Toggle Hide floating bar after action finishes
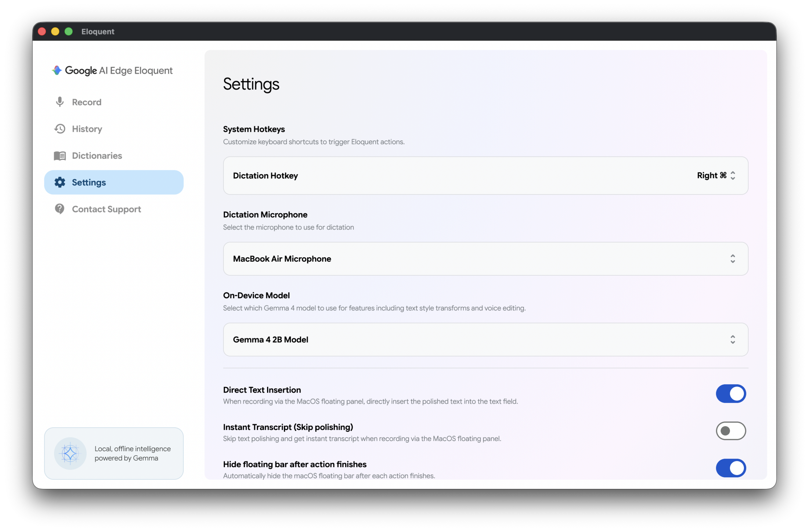This screenshot has width=809, height=532. tap(731, 468)
